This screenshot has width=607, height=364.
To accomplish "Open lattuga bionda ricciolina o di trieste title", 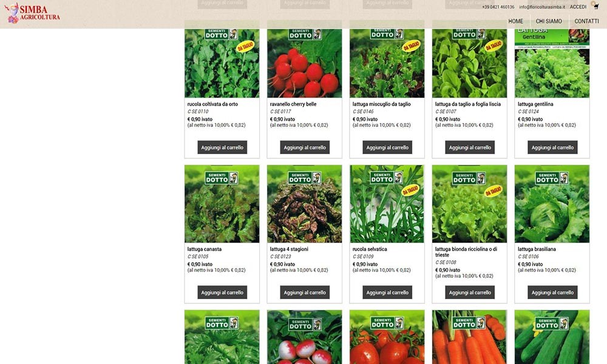I will (x=466, y=252).
